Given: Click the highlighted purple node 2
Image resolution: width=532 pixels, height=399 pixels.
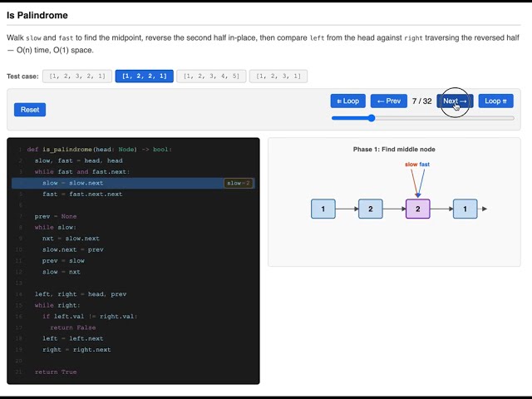Looking at the screenshot, I should [x=417, y=209].
